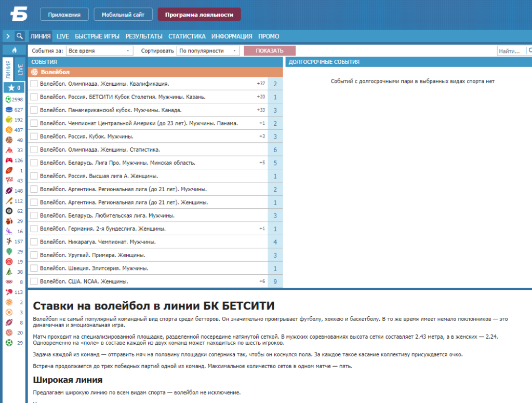
Task: Select esports gamepad icon with 126 events
Action: (x=9, y=160)
